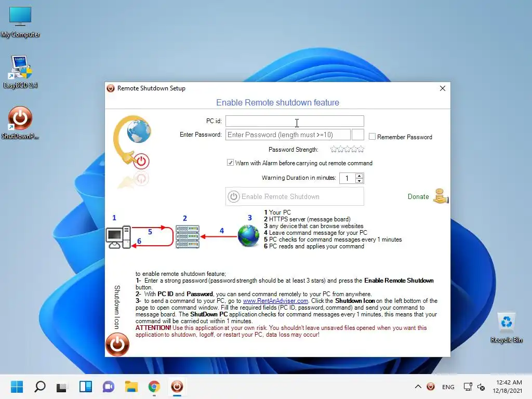532x399 pixels.
Task: Open Google Chrome from taskbar
Action: coord(154,387)
